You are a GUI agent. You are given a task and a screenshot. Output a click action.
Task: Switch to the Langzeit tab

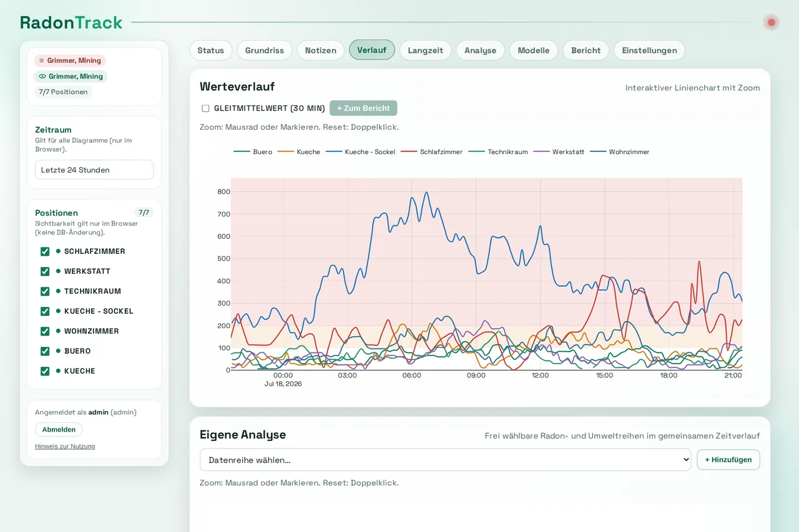(425, 51)
